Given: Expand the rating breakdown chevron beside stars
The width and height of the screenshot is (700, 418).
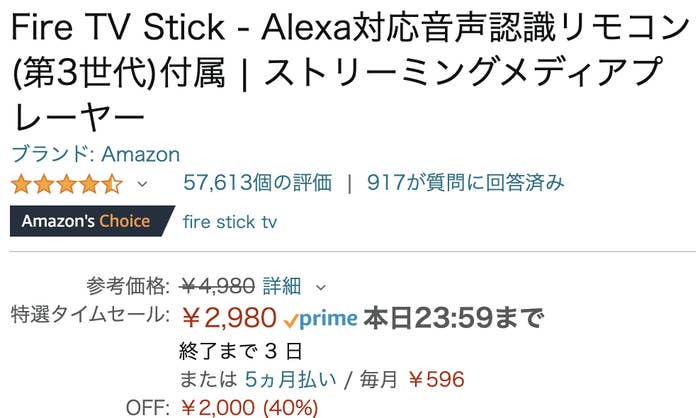Looking at the screenshot, I should (x=142, y=184).
